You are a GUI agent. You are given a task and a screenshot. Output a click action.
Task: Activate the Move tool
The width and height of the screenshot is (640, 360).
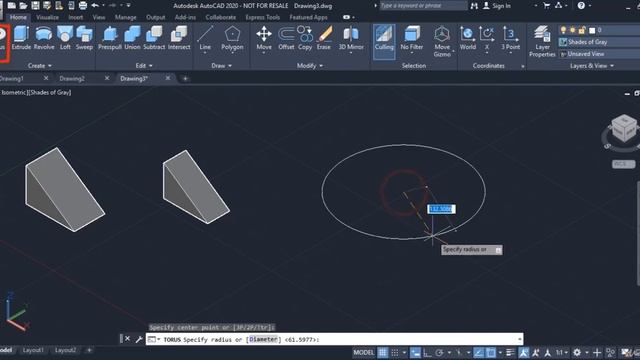click(x=264, y=38)
